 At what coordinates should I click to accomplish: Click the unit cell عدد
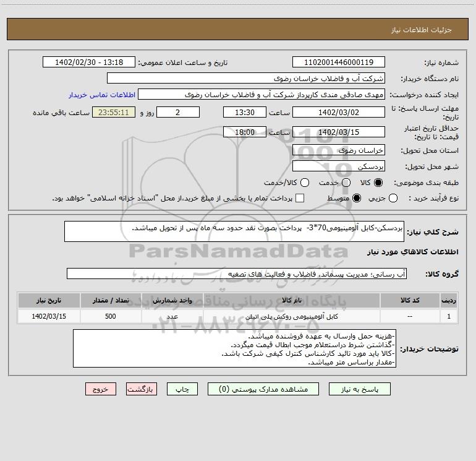[x=172, y=316]
